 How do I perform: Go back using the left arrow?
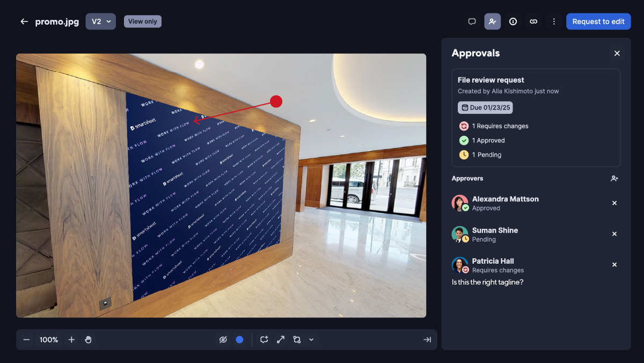(24, 21)
